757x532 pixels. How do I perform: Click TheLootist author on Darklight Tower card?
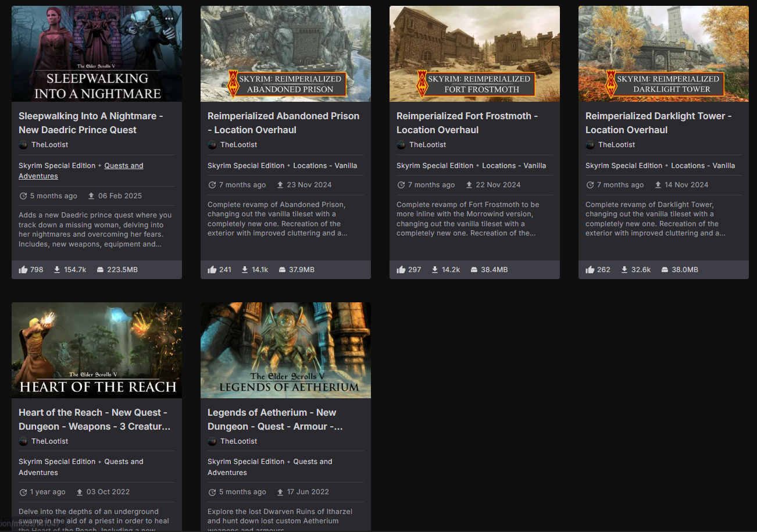pos(617,145)
